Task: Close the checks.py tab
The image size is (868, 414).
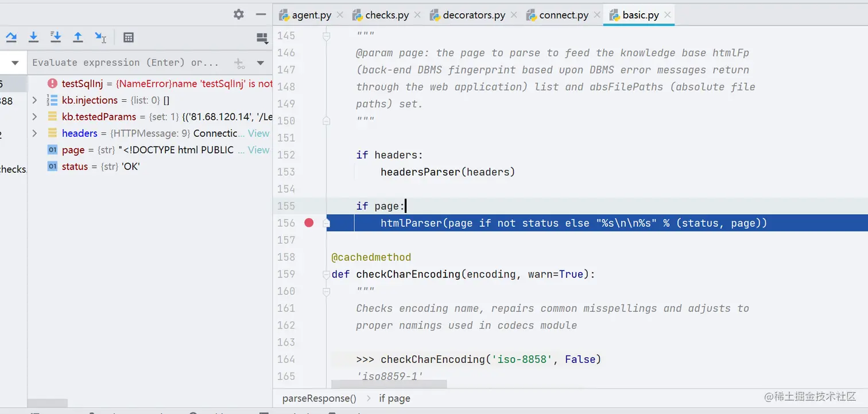Action: coord(417,15)
